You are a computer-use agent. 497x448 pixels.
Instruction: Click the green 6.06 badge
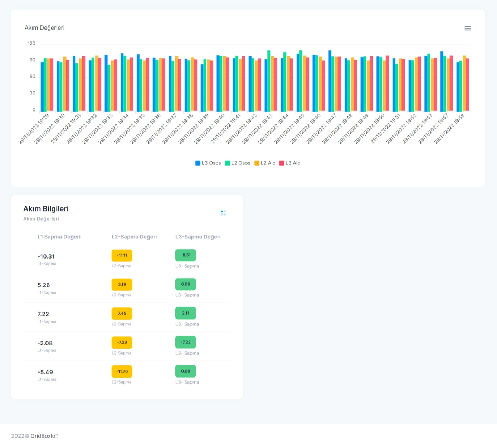[185, 284]
